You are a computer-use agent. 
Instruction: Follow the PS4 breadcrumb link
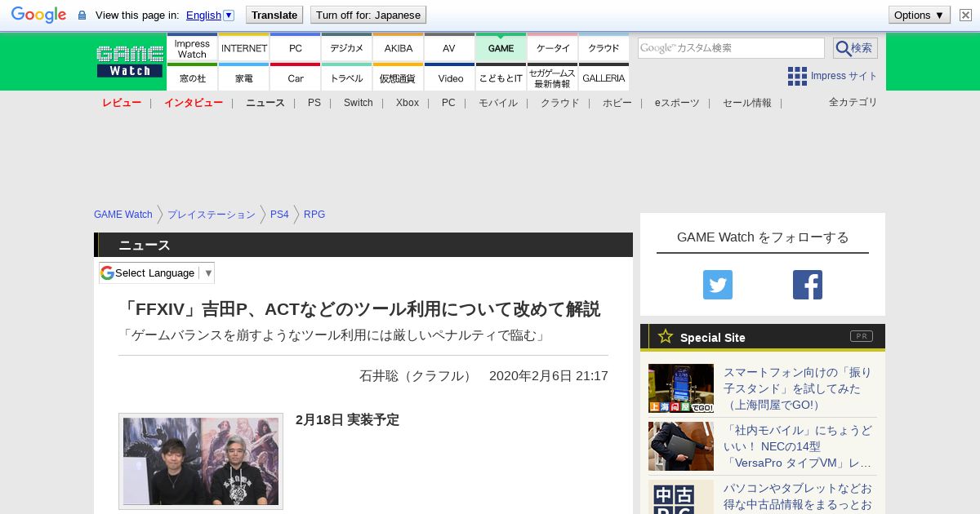click(279, 215)
